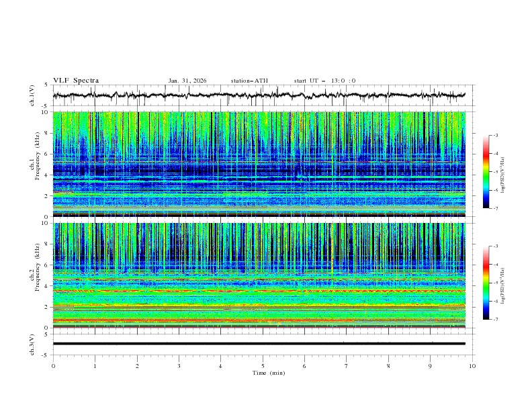Image resolution: width=532 pixels, height=411 pixels.
Task: Click the '7' tick on the time axis
Action: point(347,366)
